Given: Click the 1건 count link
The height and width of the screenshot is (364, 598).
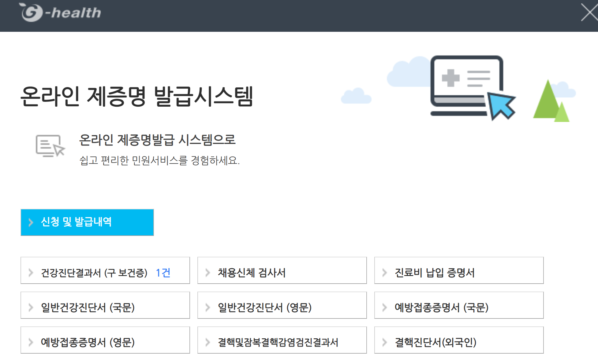Looking at the screenshot, I should [163, 272].
